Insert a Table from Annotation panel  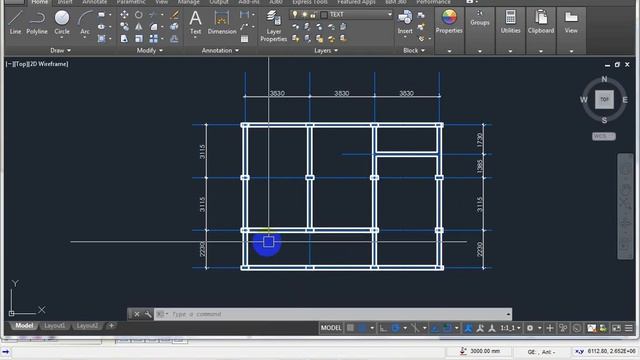244,39
